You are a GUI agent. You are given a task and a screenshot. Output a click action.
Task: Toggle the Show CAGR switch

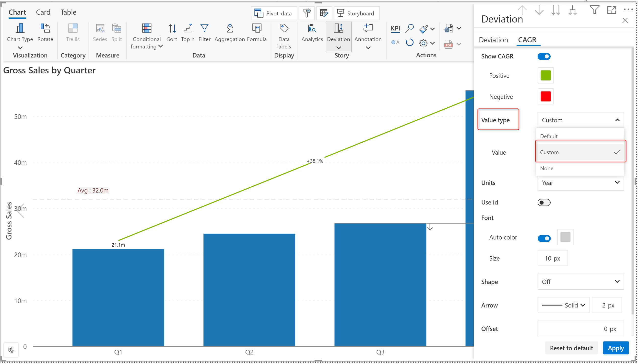pos(544,57)
